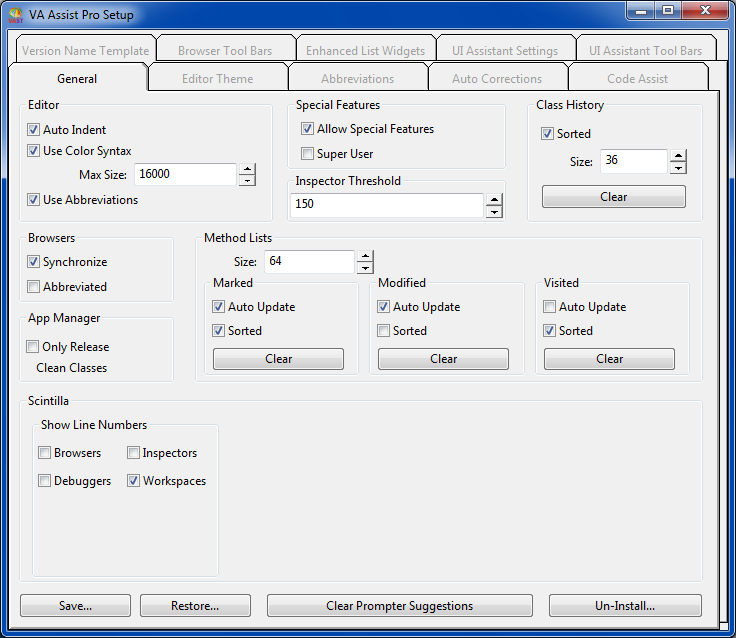The image size is (736, 638).
Task: Toggle the Auto Indent checkbox
Action: tap(34, 130)
